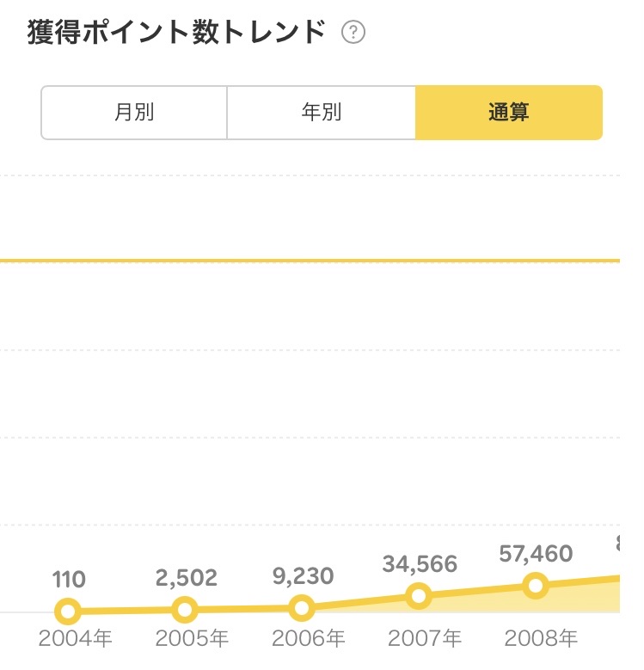
Task: Click the 9,230 value label
Action: tap(304, 576)
